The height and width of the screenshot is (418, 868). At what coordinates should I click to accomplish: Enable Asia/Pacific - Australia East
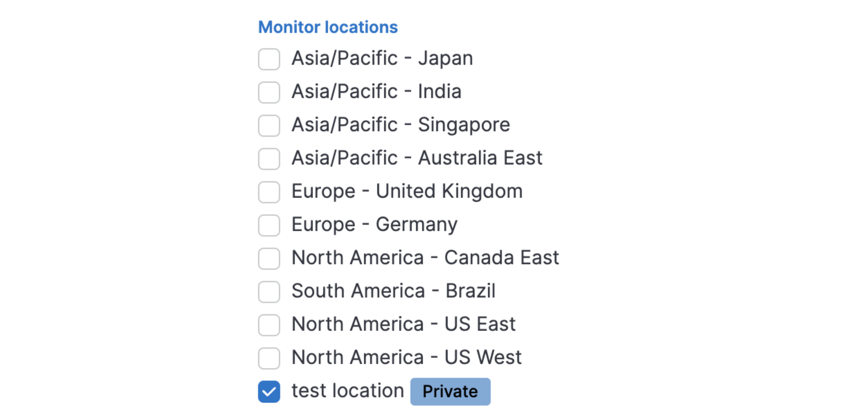268,158
